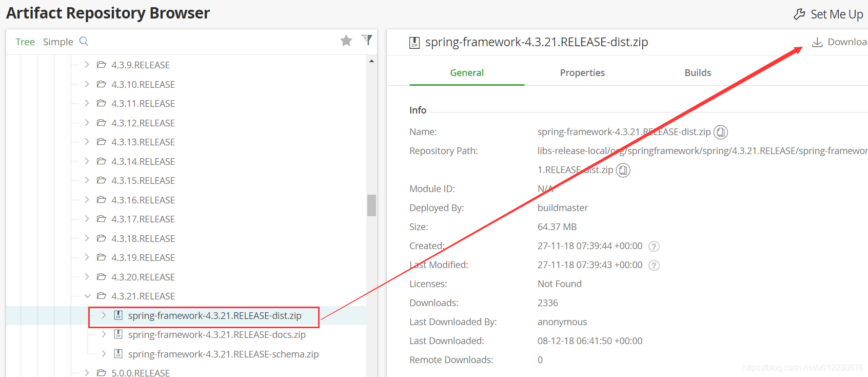
Task: Open the tree filter funnel icon
Action: click(x=367, y=40)
